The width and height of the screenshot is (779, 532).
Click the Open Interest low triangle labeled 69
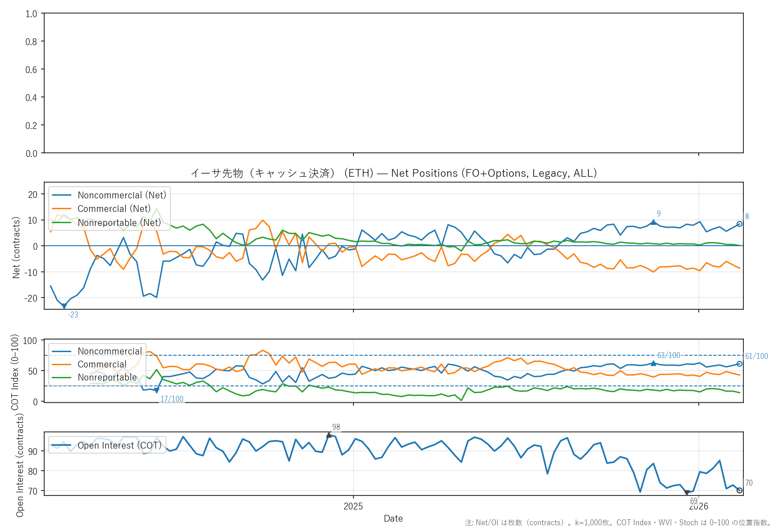coord(687,493)
